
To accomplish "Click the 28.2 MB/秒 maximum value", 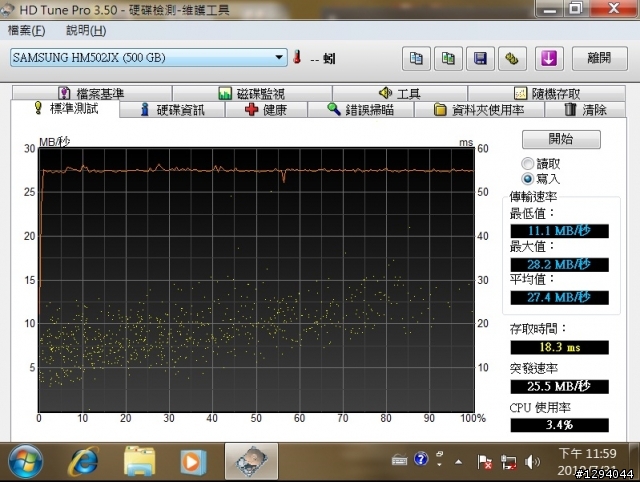I will point(560,264).
